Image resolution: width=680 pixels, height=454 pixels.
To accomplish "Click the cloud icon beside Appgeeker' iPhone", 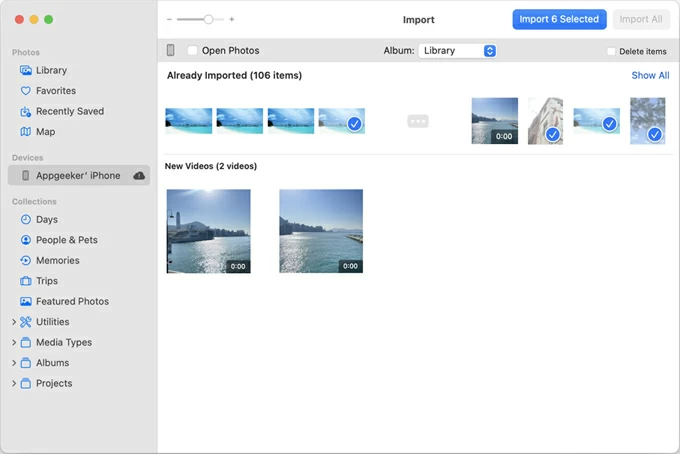I will point(139,176).
